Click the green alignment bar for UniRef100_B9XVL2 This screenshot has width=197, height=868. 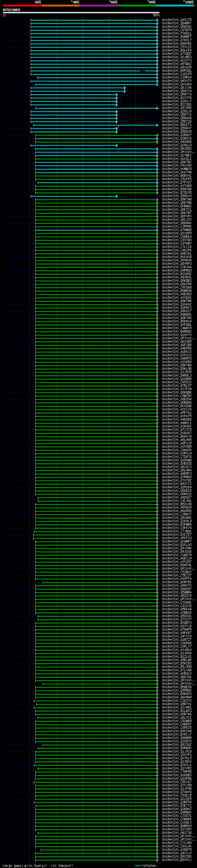point(97,860)
